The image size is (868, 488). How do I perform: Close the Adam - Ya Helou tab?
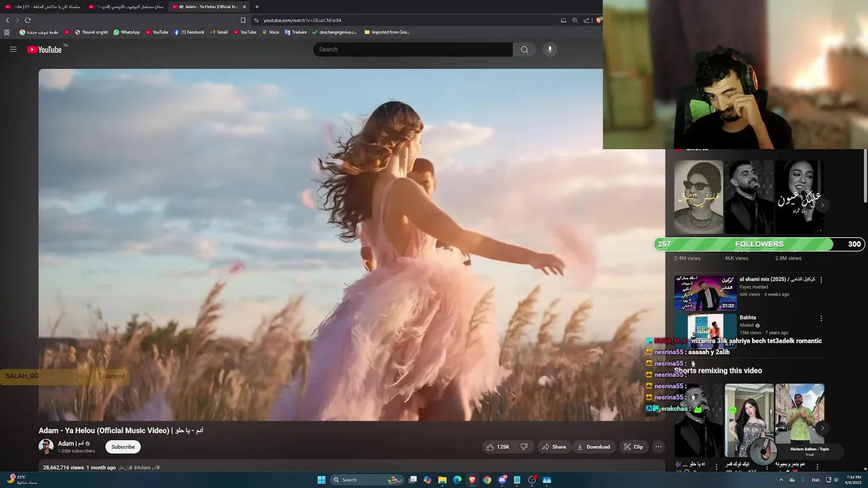(x=244, y=7)
